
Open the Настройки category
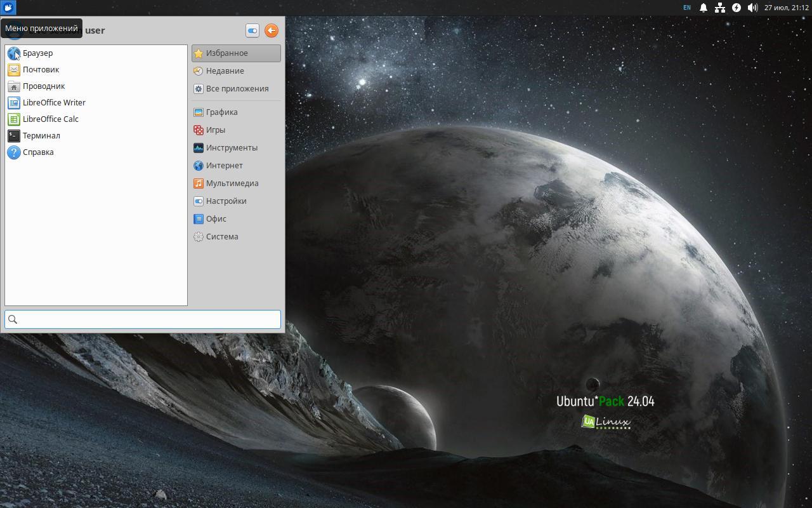click(236, 201)
